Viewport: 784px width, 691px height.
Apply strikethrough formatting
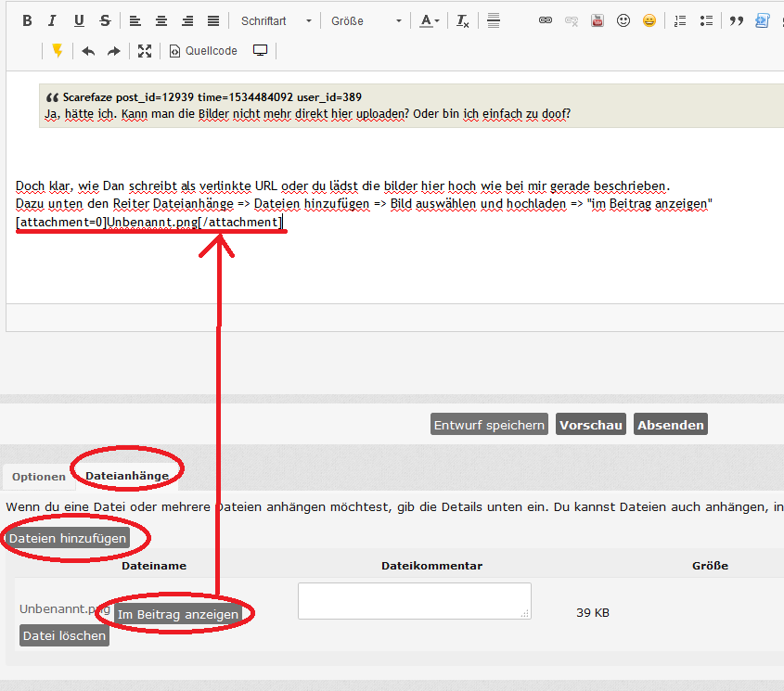(104, 20)
